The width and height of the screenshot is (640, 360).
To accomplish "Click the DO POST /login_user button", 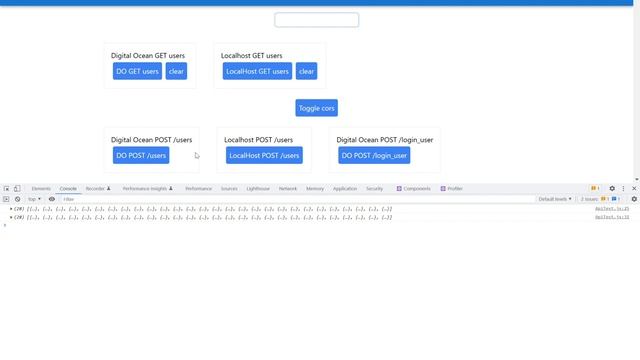I will tap(374, 156).
